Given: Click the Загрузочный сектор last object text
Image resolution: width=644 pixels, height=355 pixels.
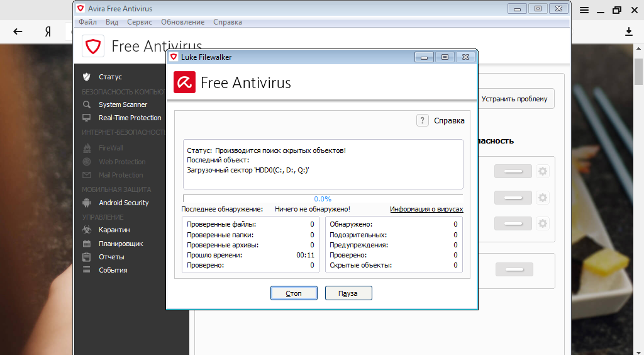Looking at the screenshot, I should (x=248, y=170).
